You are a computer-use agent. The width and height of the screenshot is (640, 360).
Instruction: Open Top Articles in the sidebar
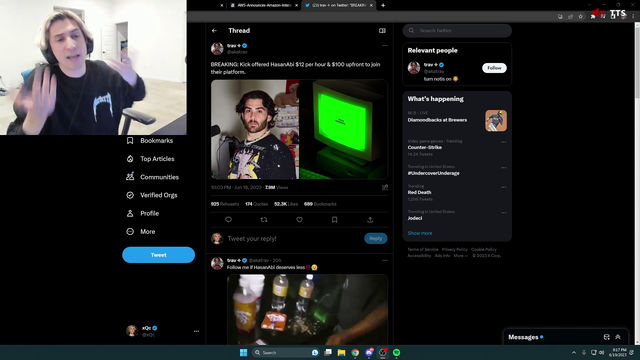point(150,159)
